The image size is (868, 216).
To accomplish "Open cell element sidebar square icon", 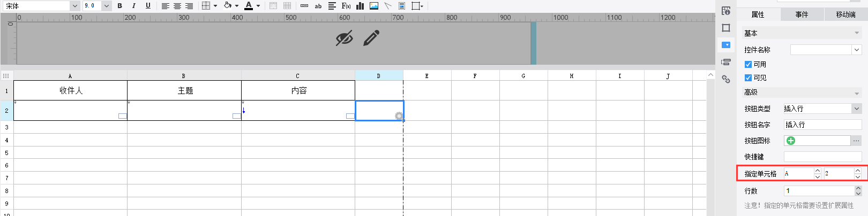I will (726, 28).
